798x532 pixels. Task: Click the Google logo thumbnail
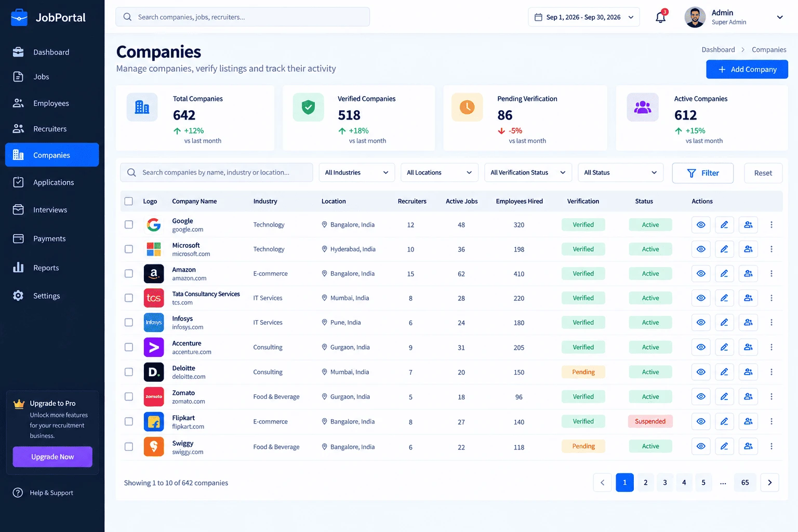pos(154,225)
